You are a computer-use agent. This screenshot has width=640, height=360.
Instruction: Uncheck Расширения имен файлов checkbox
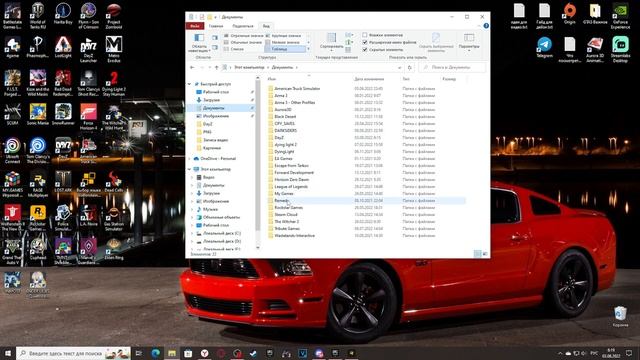pyautogui.click(x=365, y=42)
